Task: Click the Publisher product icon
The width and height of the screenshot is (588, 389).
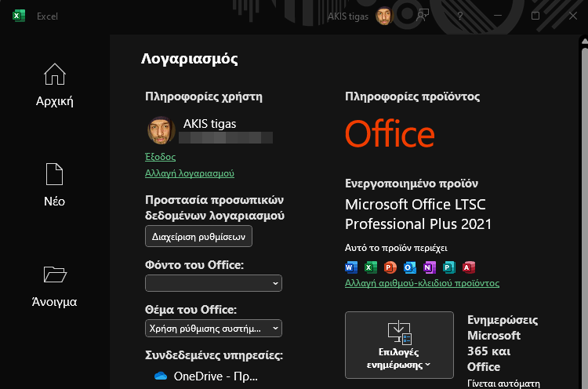Action: [x=449, y=267]
